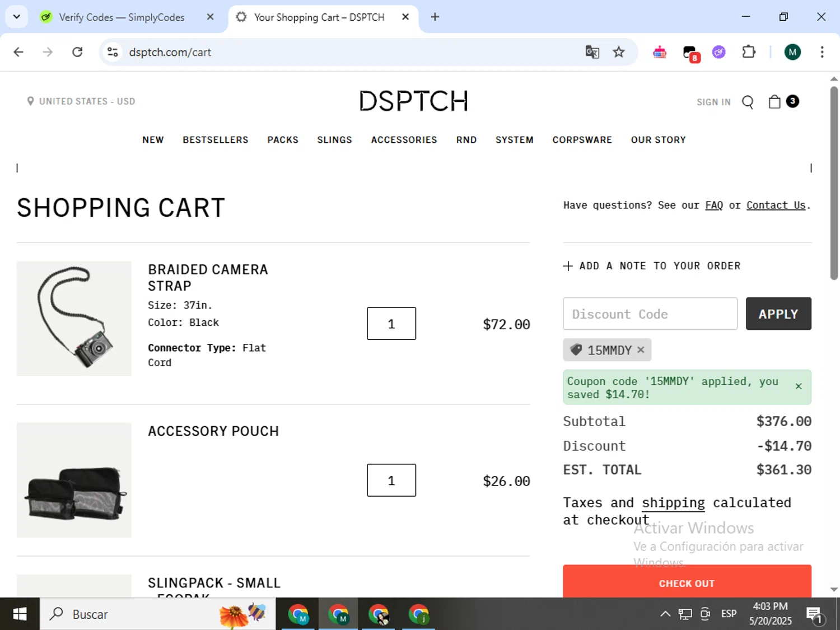
Task: Open the Contact Us link
Action: click(x=776, y=206)
